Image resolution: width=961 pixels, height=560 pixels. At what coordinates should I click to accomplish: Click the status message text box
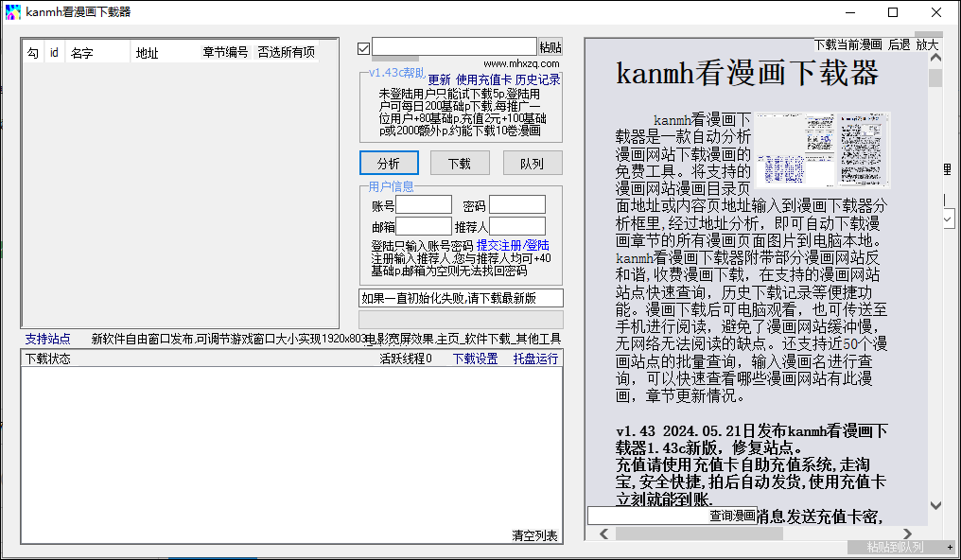click(x=461, y=298)
